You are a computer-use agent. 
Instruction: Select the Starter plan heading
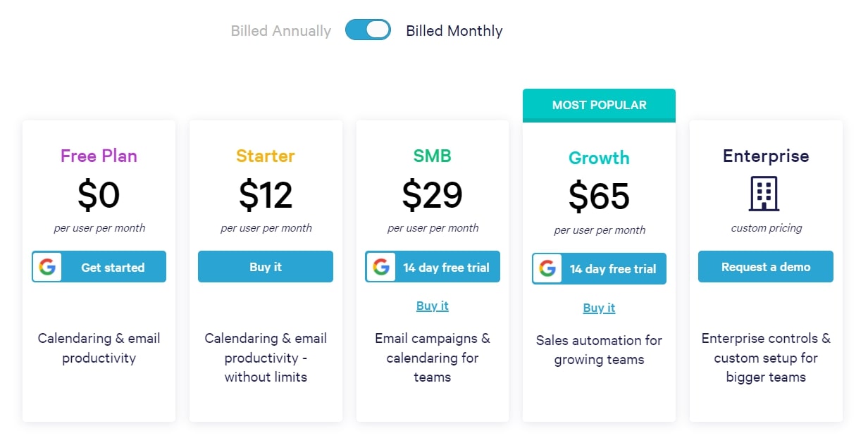tap(266, 156)
